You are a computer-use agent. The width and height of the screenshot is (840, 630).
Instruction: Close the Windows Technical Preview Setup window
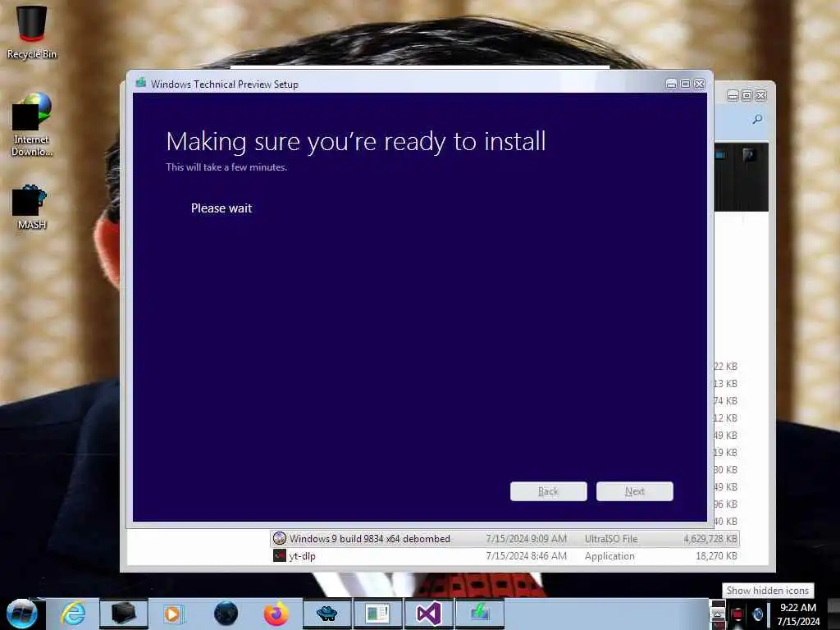point(700,84)
